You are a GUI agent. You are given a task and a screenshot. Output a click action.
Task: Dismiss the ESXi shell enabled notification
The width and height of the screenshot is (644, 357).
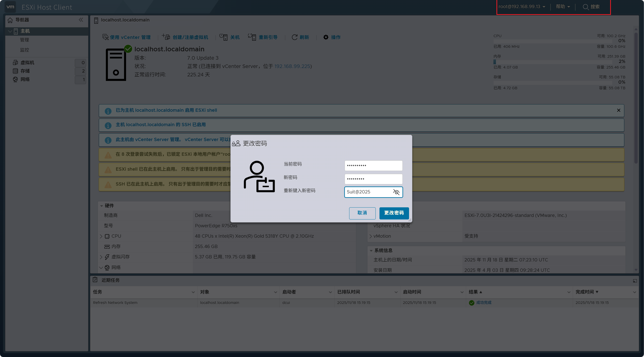618,110
